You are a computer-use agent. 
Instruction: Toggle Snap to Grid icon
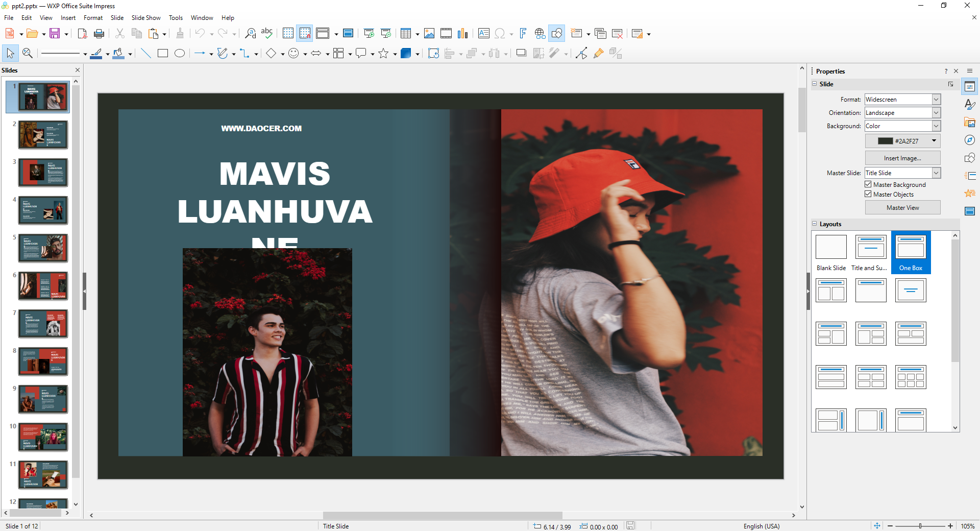305,34
